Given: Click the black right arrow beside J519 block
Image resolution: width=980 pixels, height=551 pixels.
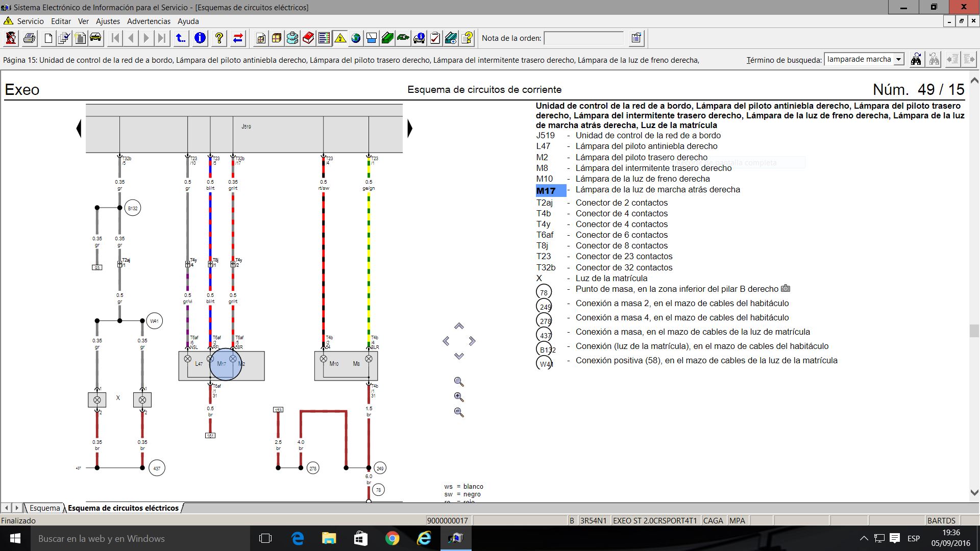Looking at the screenshot, I should [x=409, y=128].
